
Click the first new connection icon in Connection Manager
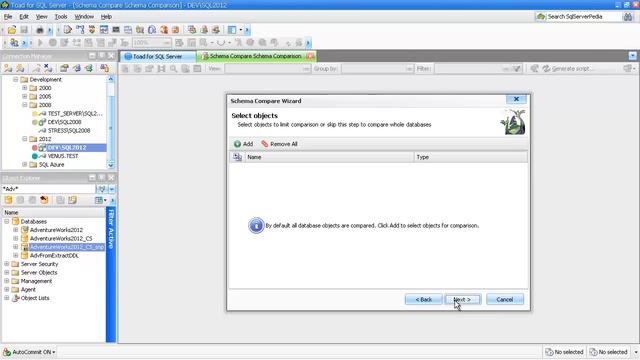click(x=8, y=68)
